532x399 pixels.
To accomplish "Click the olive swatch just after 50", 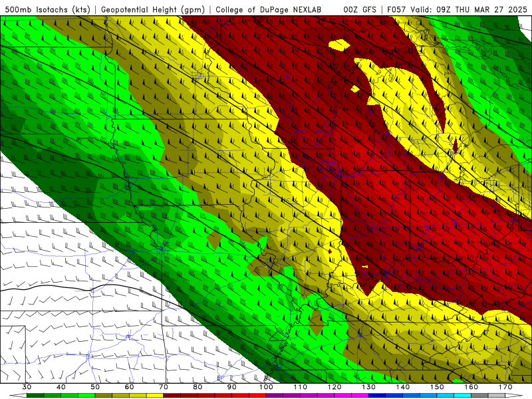I will click(104, 396).
